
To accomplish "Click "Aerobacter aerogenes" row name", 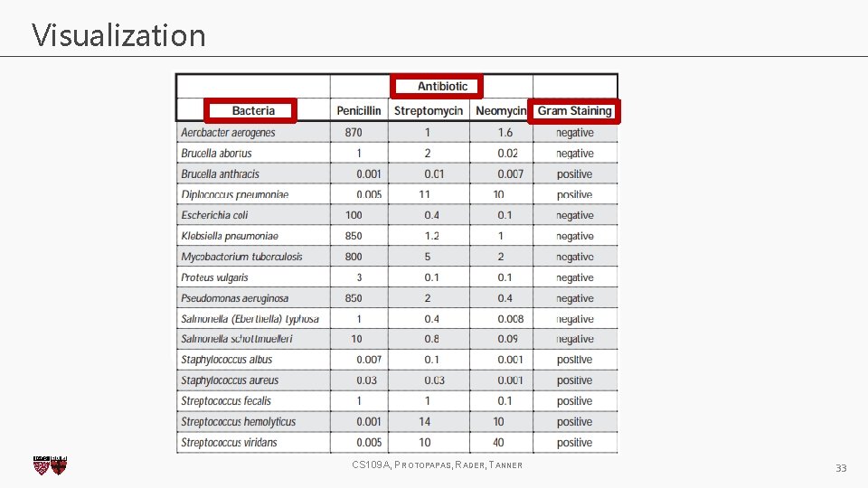I will click(x=228, y=132).
